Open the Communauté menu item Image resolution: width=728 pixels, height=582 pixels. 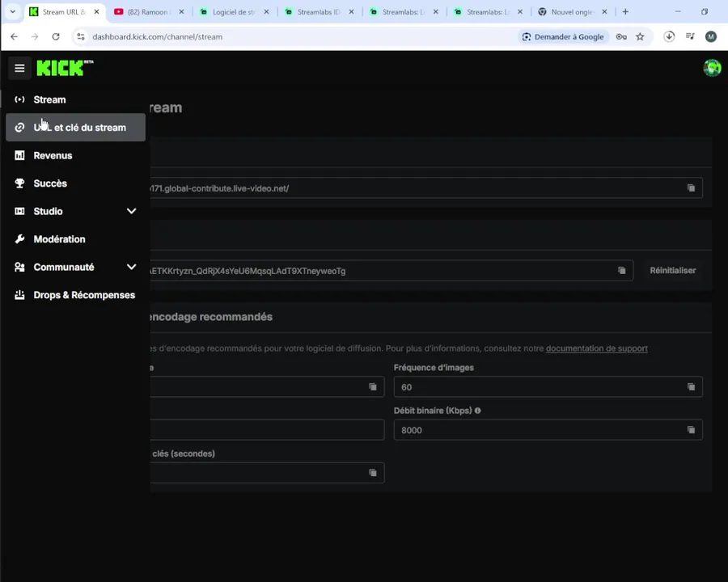point(64,267)
